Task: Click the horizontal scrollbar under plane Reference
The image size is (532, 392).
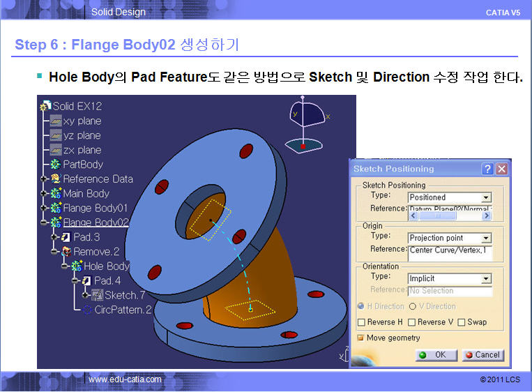Action: pos(450,216)
